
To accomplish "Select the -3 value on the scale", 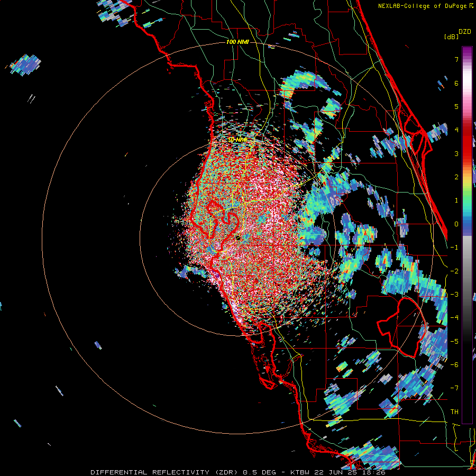I will [x=454, y=295].
